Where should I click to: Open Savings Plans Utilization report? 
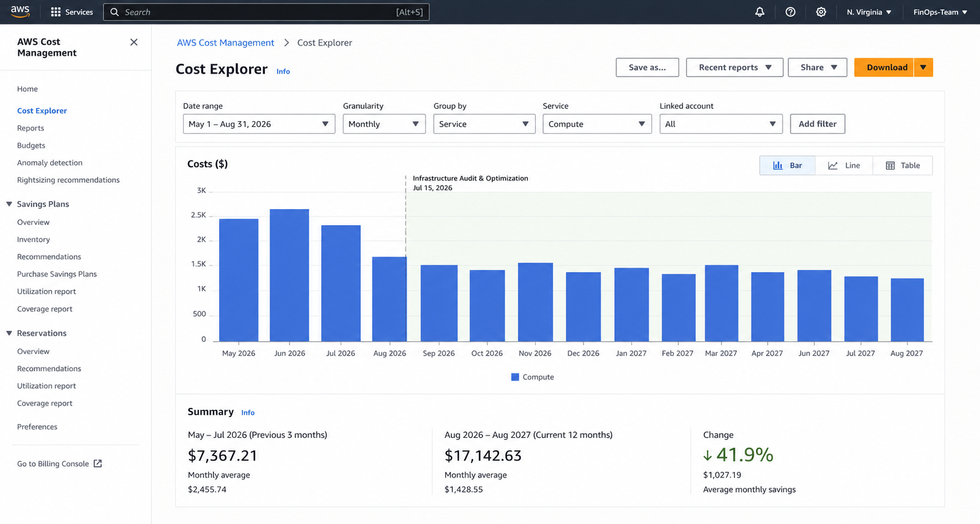[x=46, y=291]
